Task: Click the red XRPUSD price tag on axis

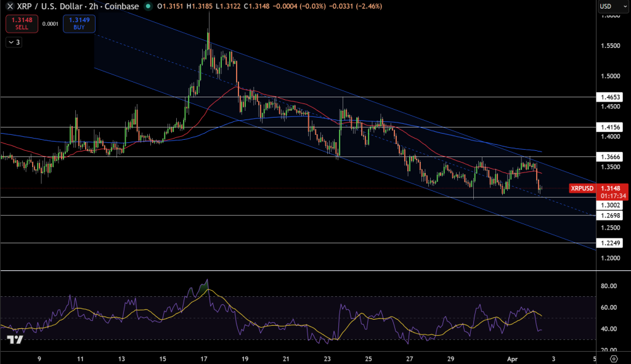Action: [x=582, y=188]
